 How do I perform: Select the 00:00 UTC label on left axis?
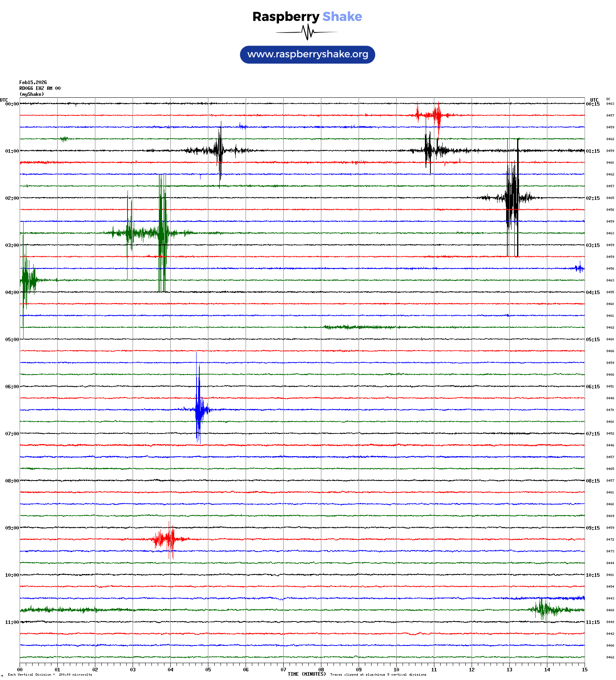(12, 104)
